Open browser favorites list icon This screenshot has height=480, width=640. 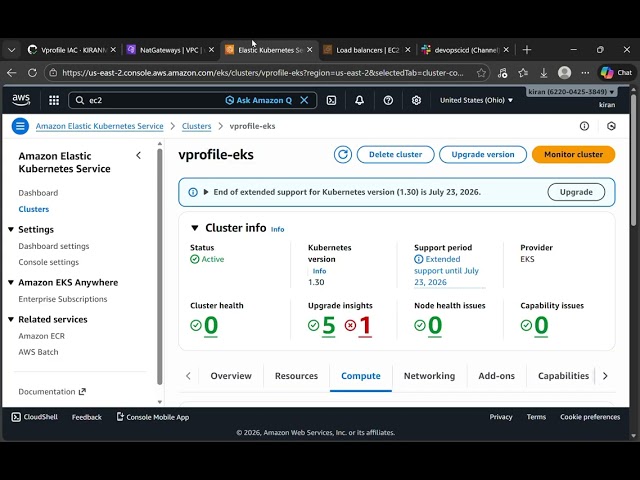[523, 73]
